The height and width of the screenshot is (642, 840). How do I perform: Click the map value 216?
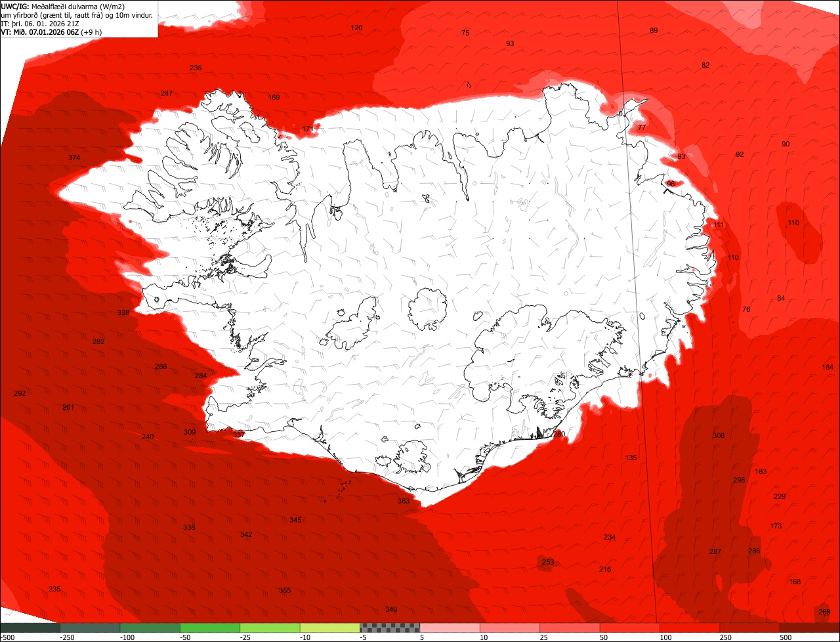pos(605,569)
